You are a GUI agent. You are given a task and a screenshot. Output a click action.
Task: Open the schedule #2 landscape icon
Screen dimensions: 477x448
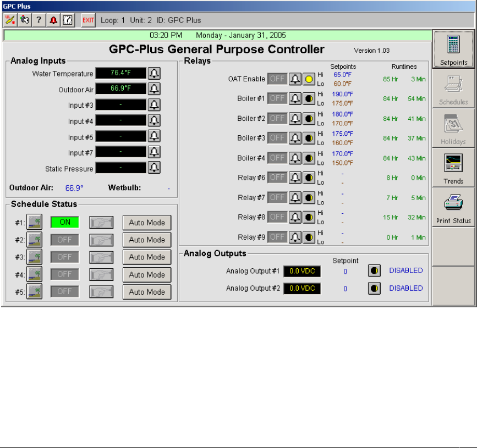pos(34,240)
